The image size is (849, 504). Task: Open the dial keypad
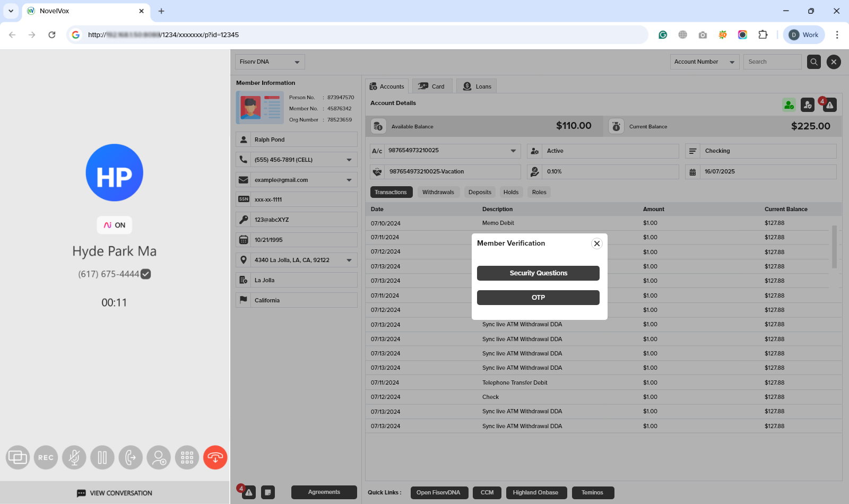tap(187, 457)
